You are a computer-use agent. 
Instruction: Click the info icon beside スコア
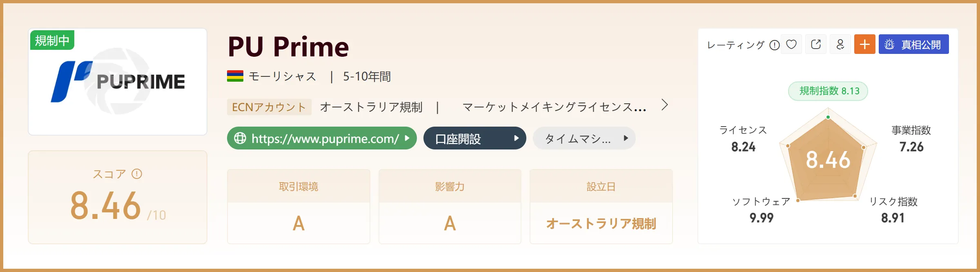[137, 174]
